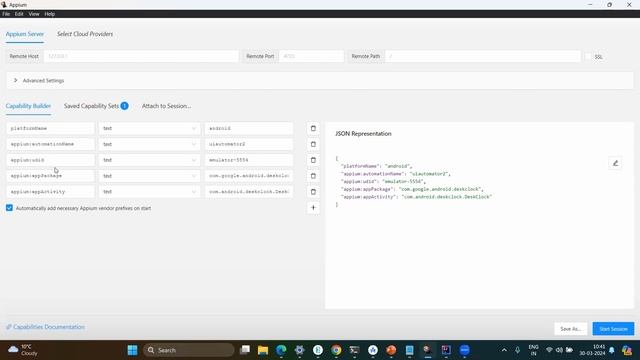Image resolution: width=640 pixels, height=360 pixels.
Task: Show hidden system tray icons
Action: tap(504, 350)
